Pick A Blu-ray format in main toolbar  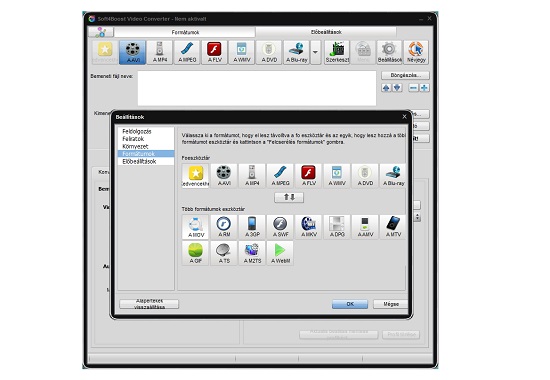(297, 52)
